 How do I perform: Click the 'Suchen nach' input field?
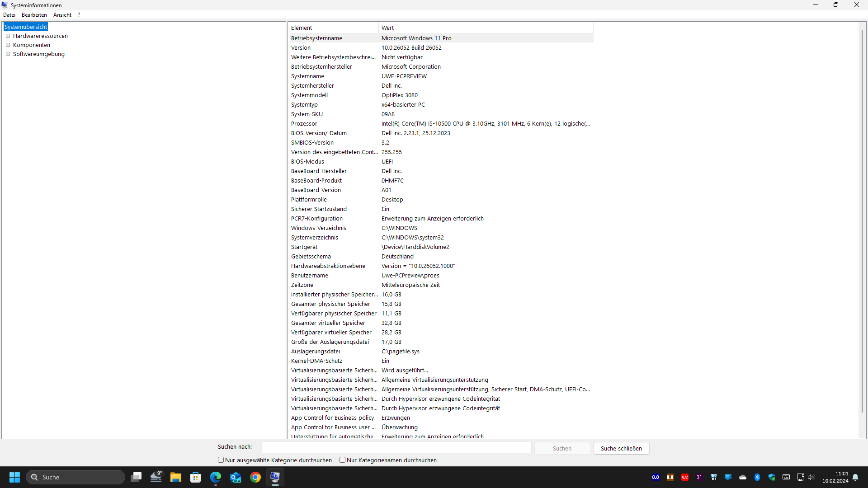[396, 447]
